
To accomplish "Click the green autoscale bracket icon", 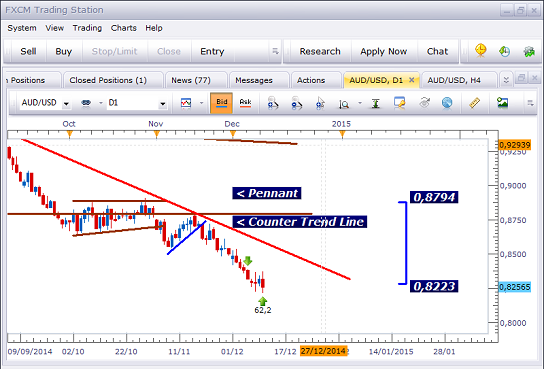I will click(376, 103).
